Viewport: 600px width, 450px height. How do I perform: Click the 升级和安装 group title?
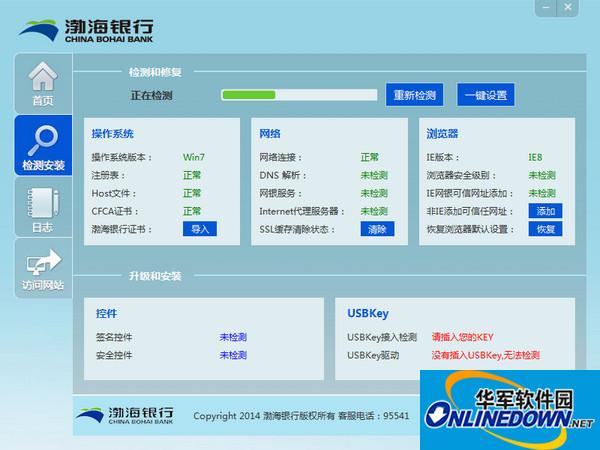coord(155,276)
